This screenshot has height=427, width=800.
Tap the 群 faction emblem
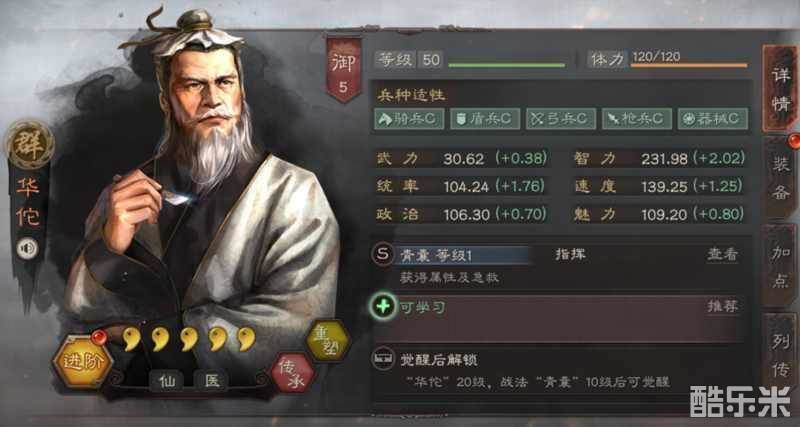30,144
